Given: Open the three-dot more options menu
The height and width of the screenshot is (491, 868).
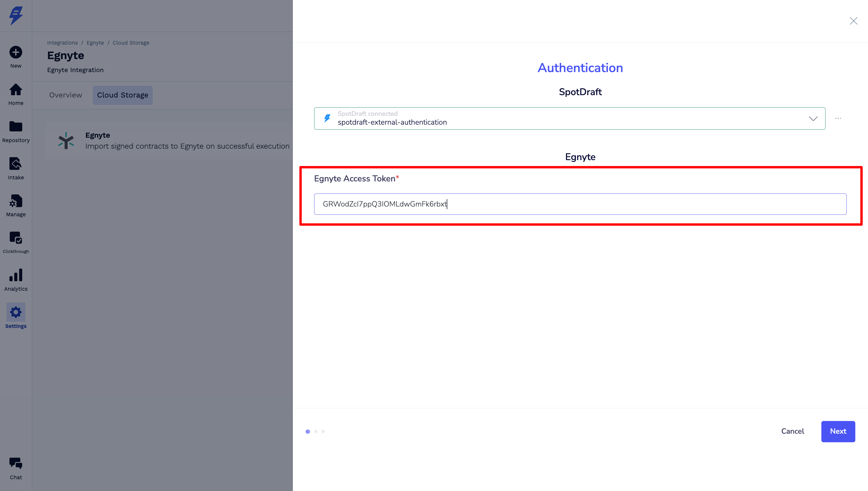Looking at the screenshot, I should tap(838, 118).
